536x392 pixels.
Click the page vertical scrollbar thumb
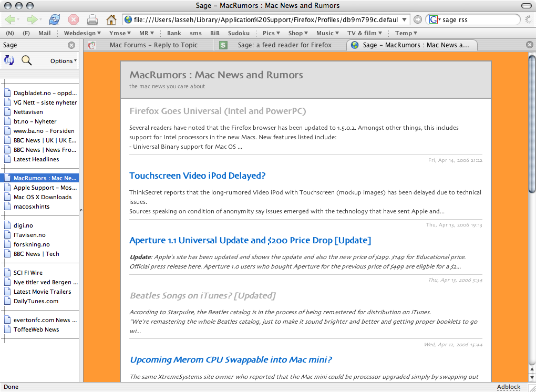click(532, 123)
